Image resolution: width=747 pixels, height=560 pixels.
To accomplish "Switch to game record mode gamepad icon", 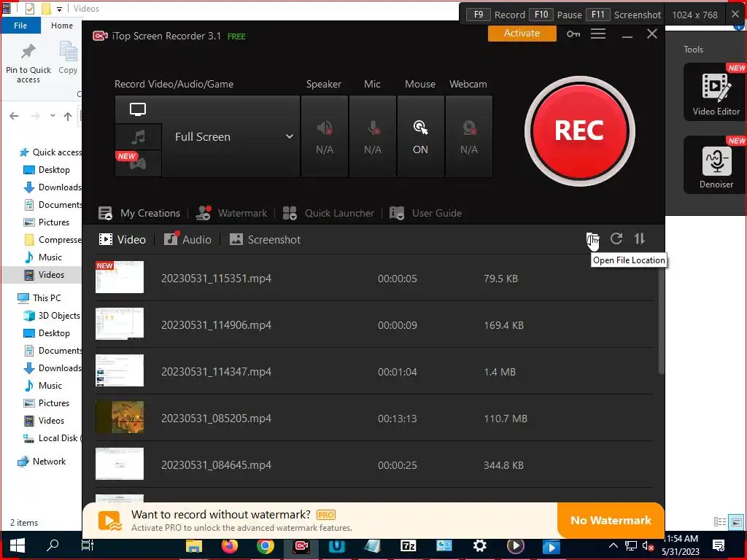I will 138,163.
